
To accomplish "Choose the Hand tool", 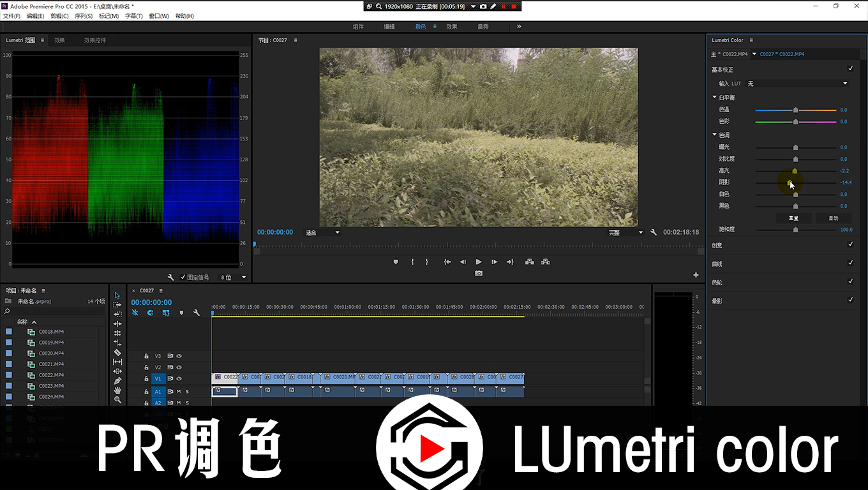I will (117, 390).
